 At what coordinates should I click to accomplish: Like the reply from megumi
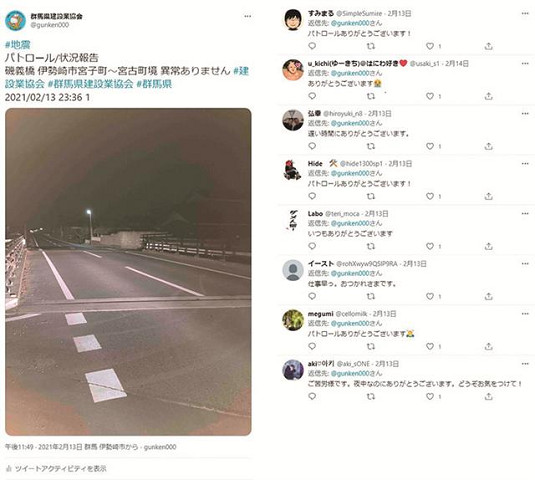[430, 346]
